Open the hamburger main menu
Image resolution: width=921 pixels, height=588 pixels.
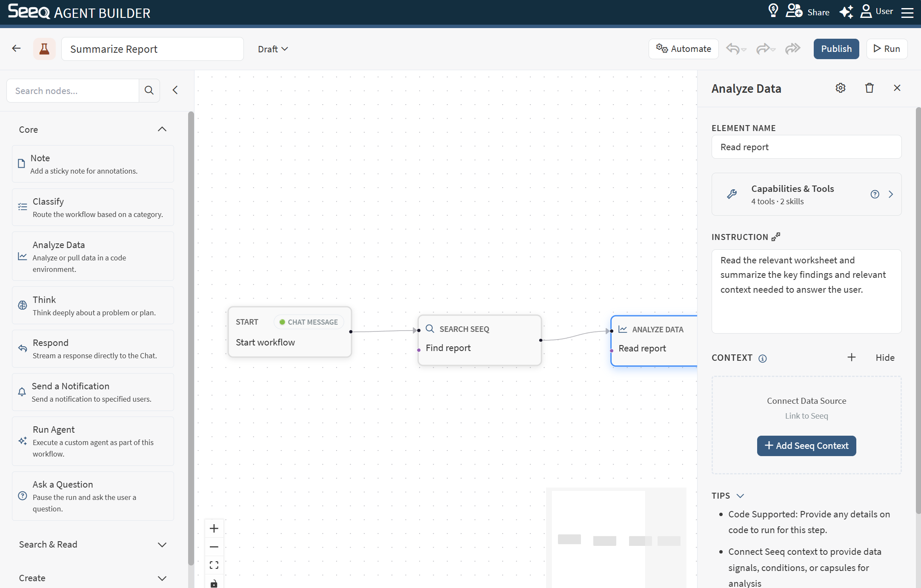(907, 12)
